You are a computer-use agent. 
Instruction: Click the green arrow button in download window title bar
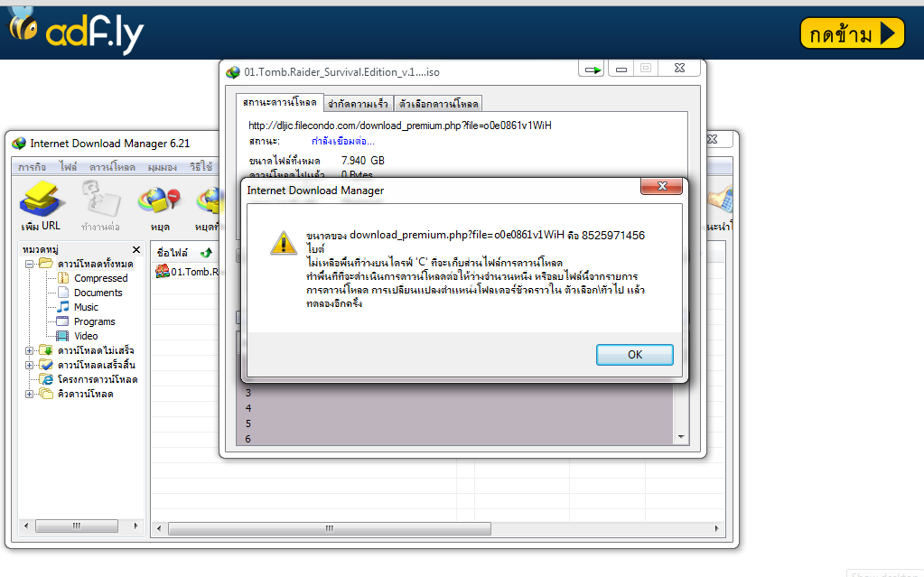pos(591,70)
